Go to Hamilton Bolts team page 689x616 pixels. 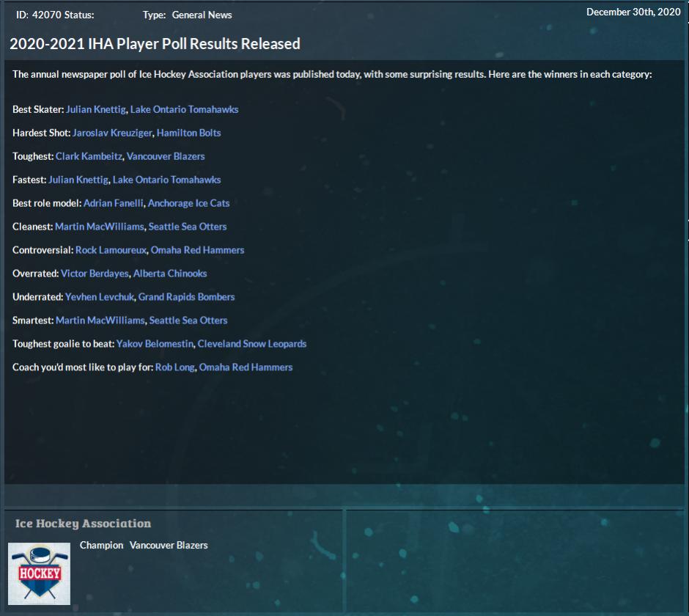click(188, 133)
